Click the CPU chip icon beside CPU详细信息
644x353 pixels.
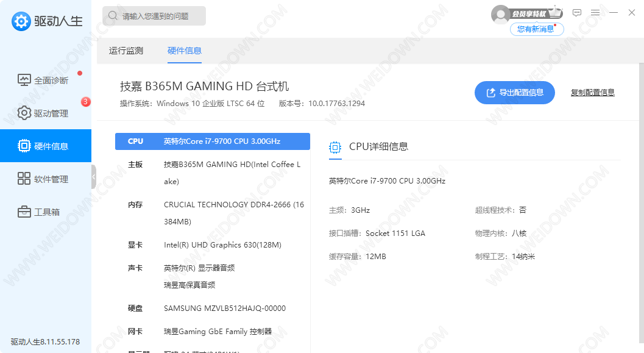click(x=335, y=147)
